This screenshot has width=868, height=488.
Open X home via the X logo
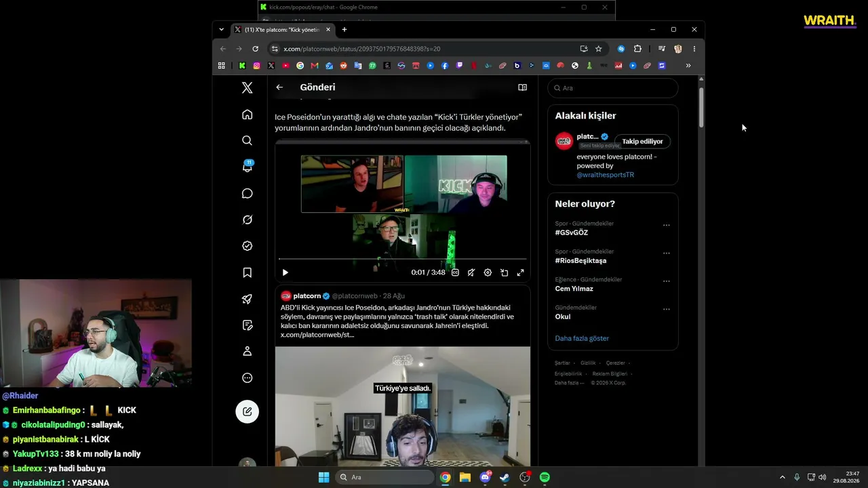(247, 87)
